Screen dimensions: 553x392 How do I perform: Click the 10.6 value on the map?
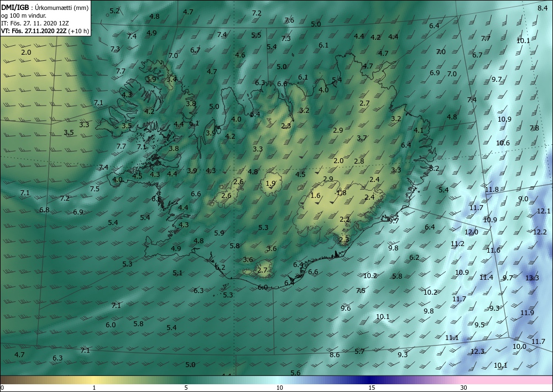[503, 143]
